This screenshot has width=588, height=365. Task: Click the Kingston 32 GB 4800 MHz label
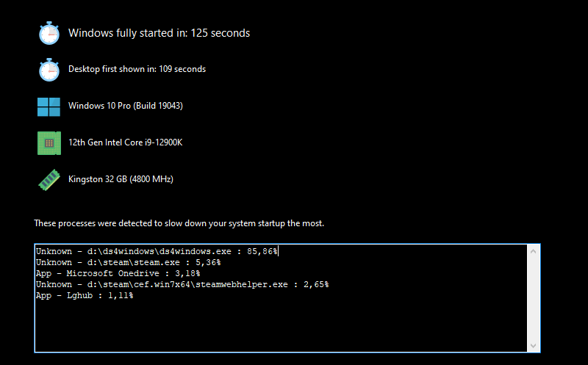coord(121,179)
